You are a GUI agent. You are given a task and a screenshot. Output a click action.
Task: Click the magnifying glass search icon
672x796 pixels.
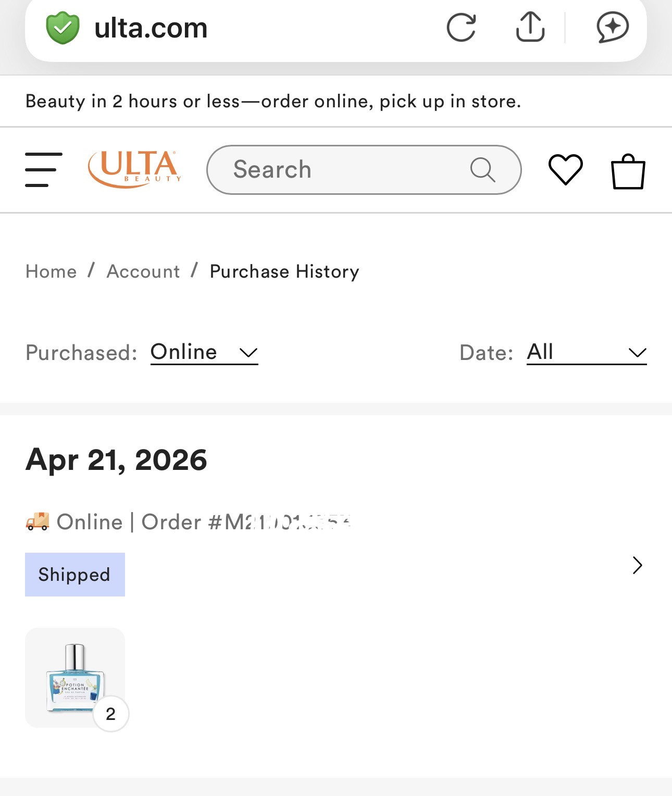click(482, 170)
